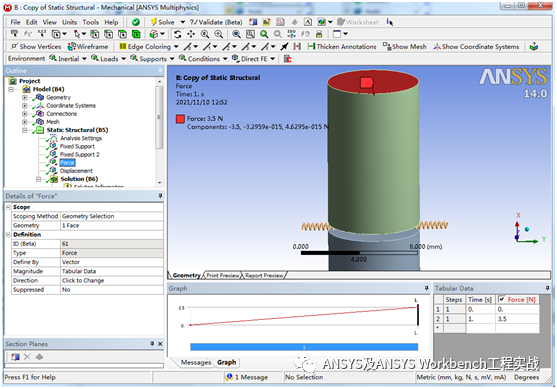557x389 pixels.
Task: Click the red Force legend swatch
Action: click(180, 119)
